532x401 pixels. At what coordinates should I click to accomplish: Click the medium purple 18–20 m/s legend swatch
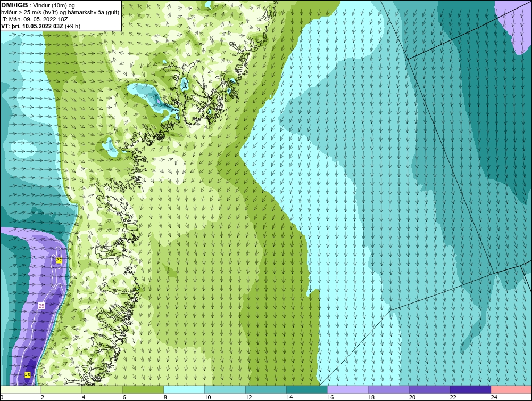tap(388, 389)
